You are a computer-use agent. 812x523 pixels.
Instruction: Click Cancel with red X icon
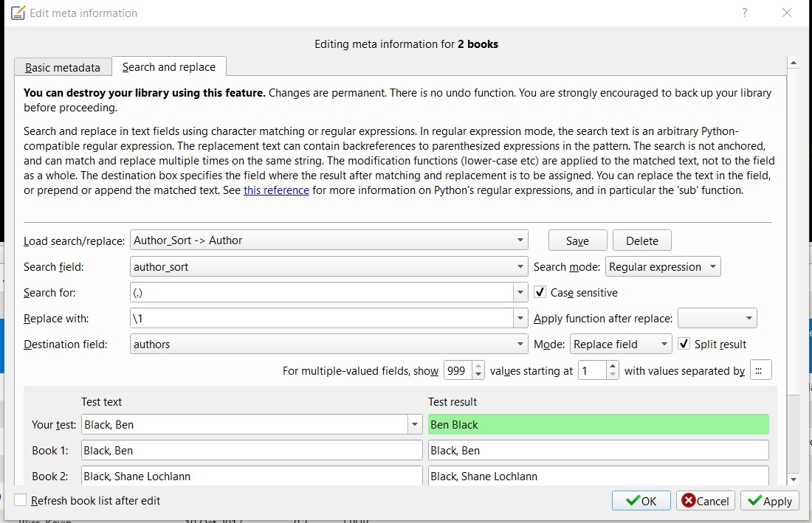[705, 501]
